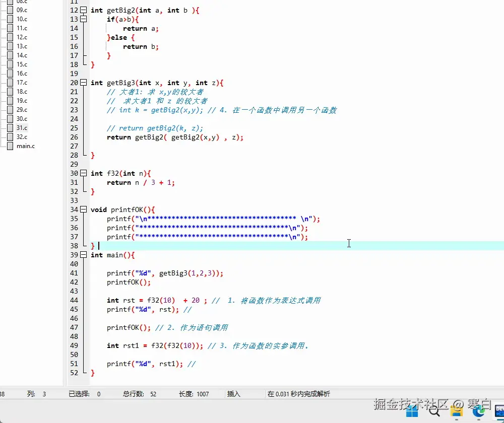The width and height of the screenshot is (504, 423).
Task: Click the 'printf("%d", rst1);' statement
Action: [145, 364]
